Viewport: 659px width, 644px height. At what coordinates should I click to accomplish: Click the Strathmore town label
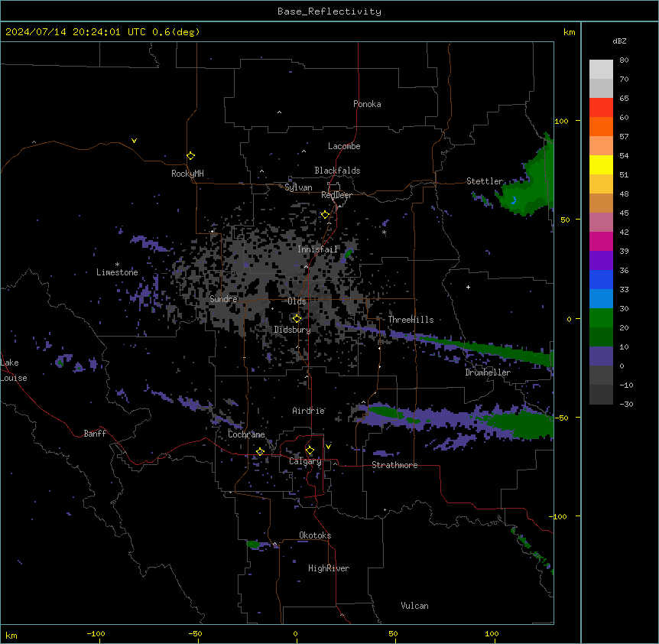click(x=394, y=465)
